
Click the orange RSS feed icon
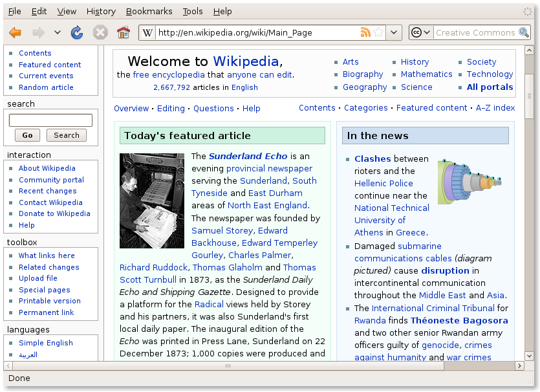pos(365,32)
